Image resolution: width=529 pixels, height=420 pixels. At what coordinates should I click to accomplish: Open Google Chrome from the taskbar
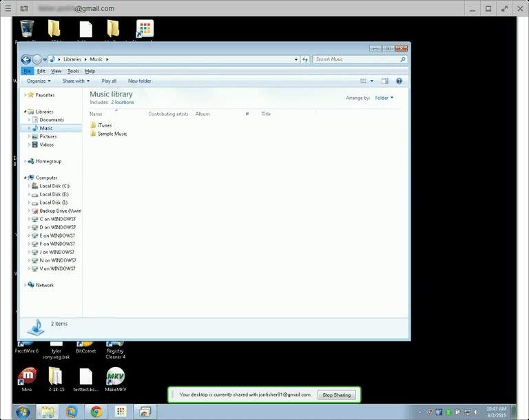pyautogui.click(x=96, y=412)
